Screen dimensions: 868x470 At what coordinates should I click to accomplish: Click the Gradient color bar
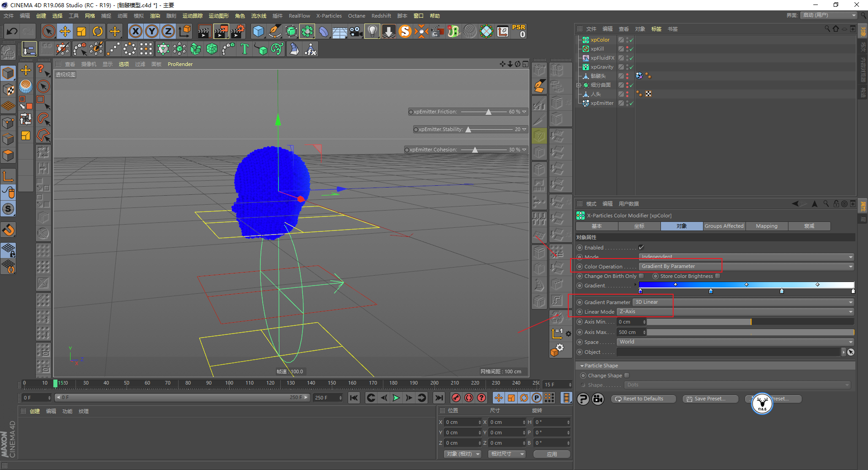[746, 285]
